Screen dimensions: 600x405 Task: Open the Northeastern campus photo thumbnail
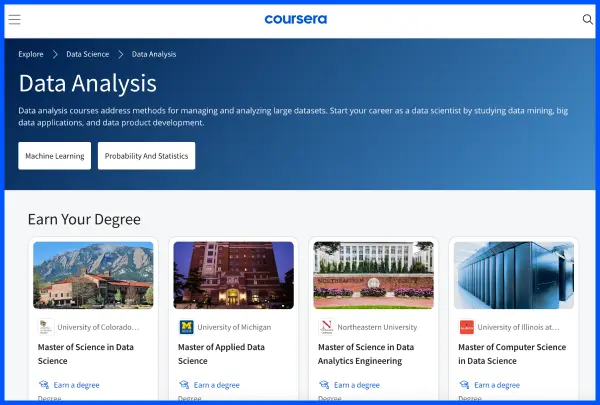[x=373, y=275]
